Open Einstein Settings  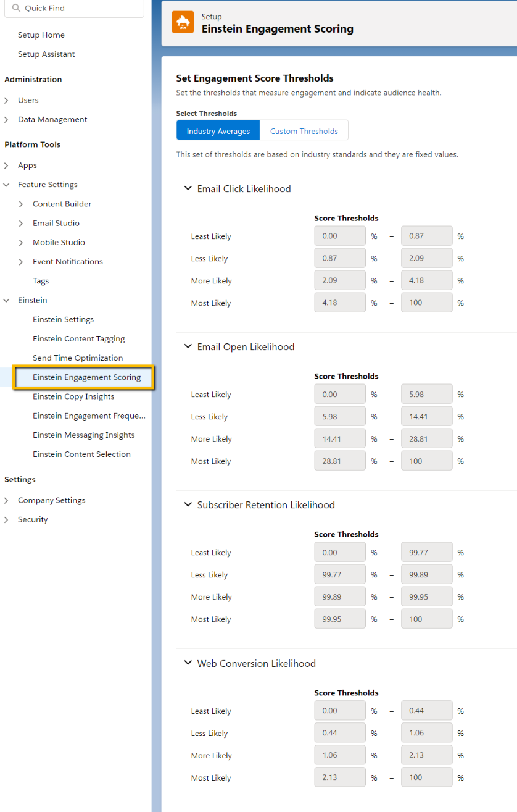(64, 319)
